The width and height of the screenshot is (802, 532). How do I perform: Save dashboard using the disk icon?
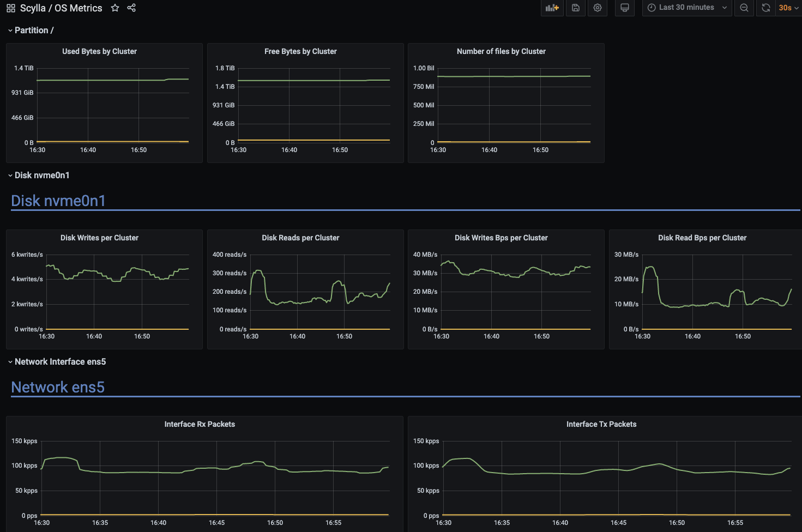tap(576, 8)
